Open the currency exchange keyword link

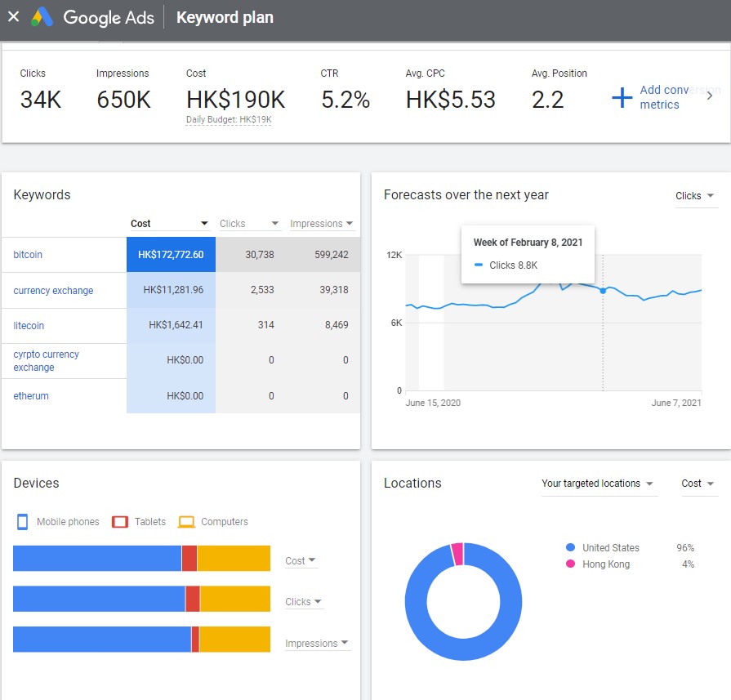(x=53, y=291)
